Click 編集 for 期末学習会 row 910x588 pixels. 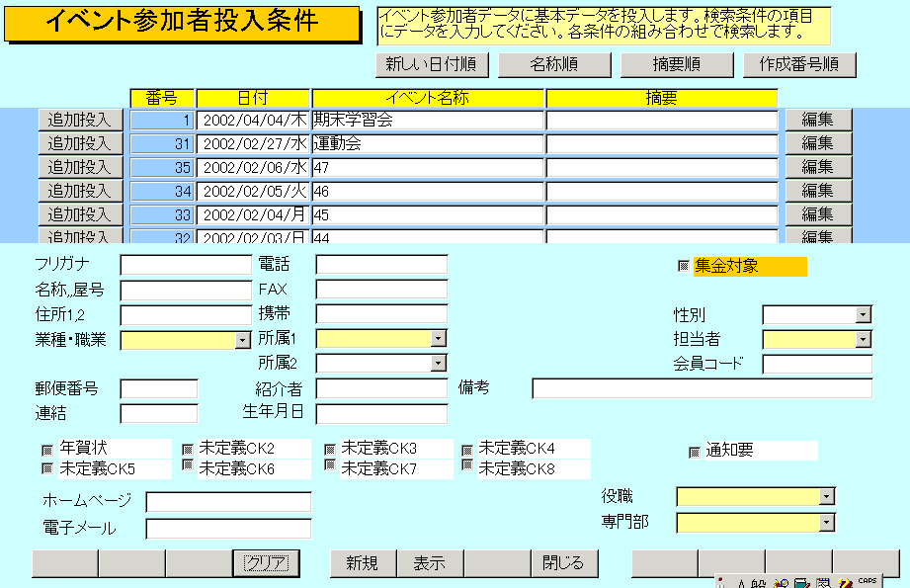click(819, 121)
